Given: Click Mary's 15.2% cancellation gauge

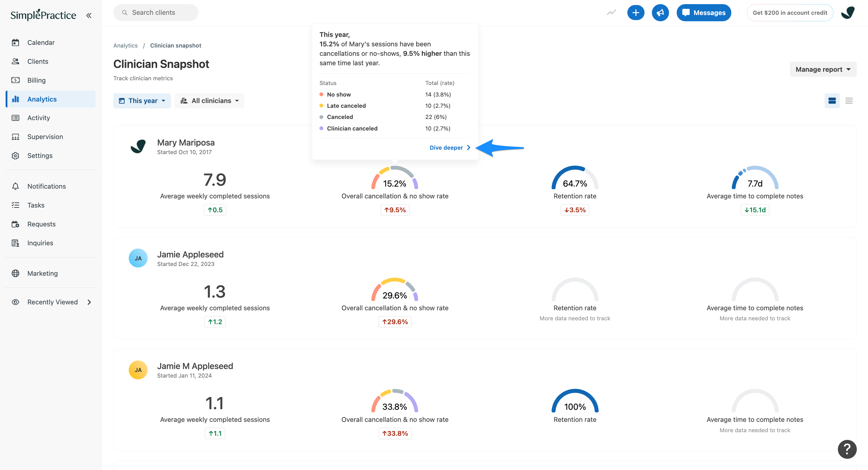Looking at the screenshot, I should (x=394, y=177).
